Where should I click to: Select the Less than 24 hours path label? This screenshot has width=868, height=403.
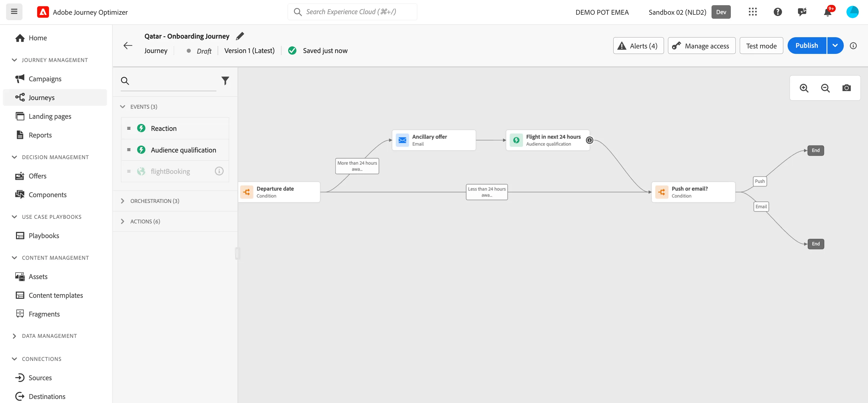click(x=486, y=192)
